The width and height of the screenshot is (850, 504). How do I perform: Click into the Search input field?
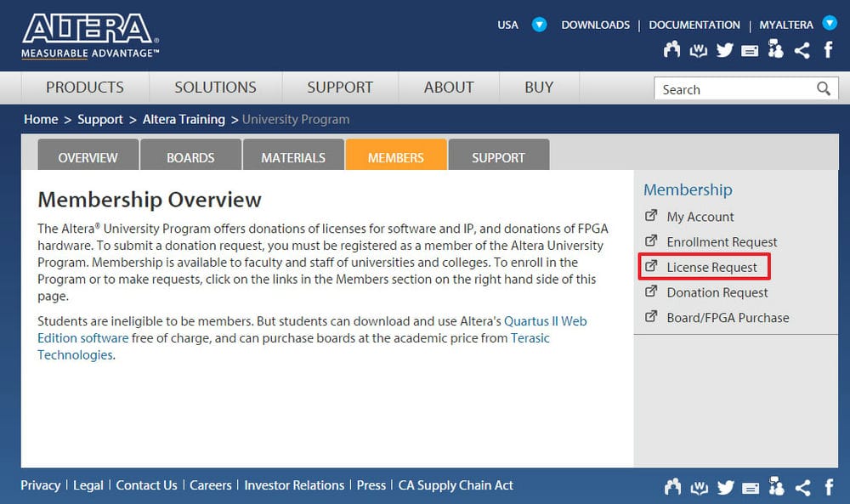(x=731, y=89)
